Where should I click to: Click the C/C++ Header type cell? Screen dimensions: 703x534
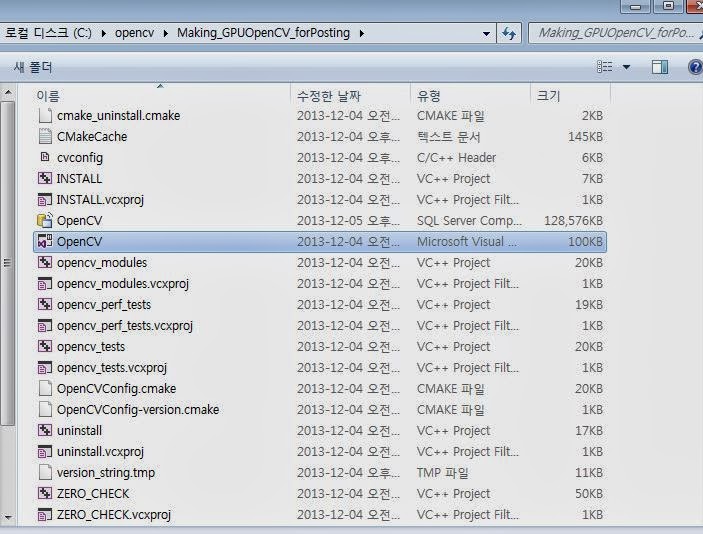click(456, 157)
